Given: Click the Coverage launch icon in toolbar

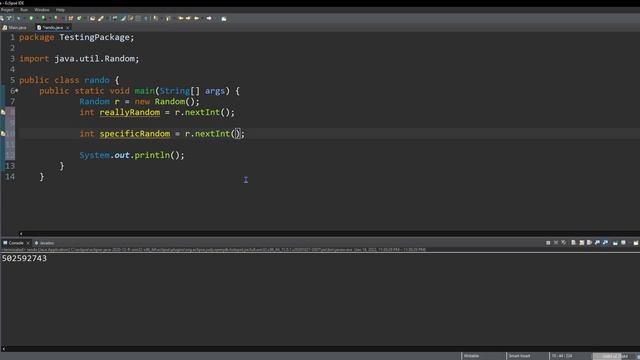Looking at the screenshot, I should [x=43, y=18].
